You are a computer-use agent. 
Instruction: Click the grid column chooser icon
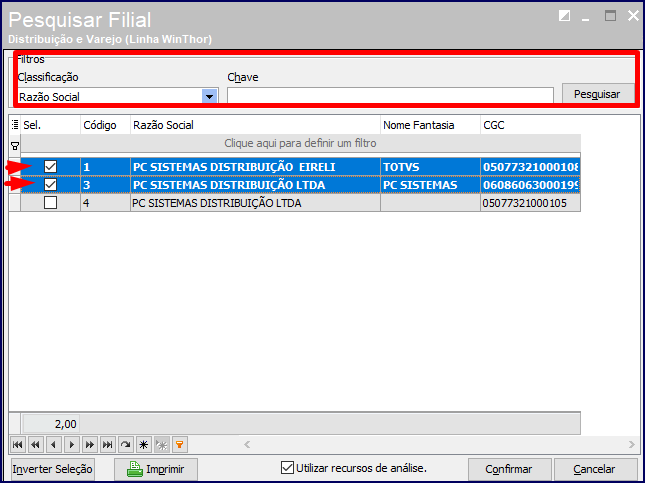pos(15,125)
